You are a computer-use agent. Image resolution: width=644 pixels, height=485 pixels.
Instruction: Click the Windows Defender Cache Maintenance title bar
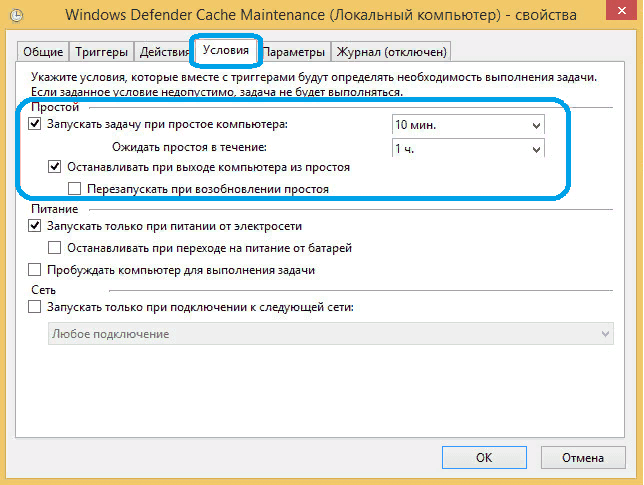click(x=320, y=15)
